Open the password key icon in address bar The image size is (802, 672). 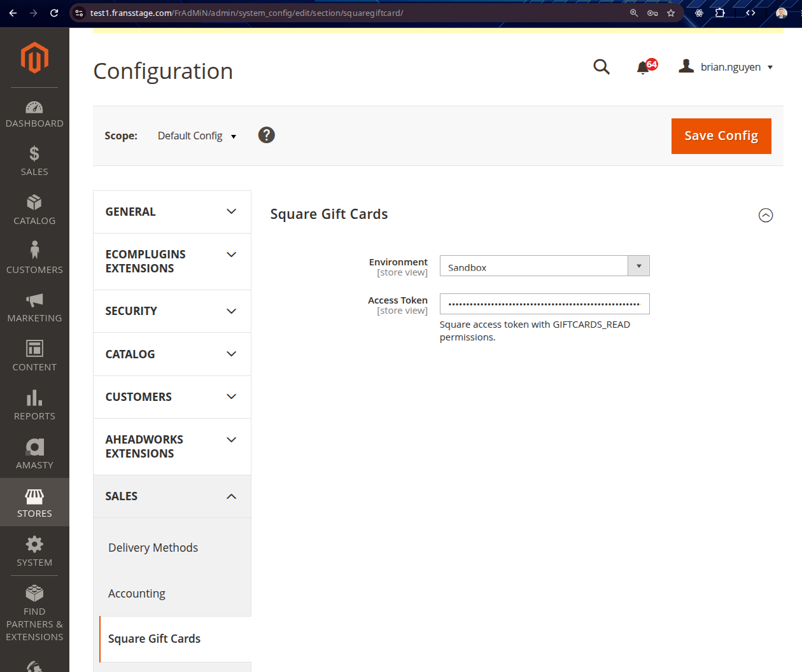pos(652,13)
